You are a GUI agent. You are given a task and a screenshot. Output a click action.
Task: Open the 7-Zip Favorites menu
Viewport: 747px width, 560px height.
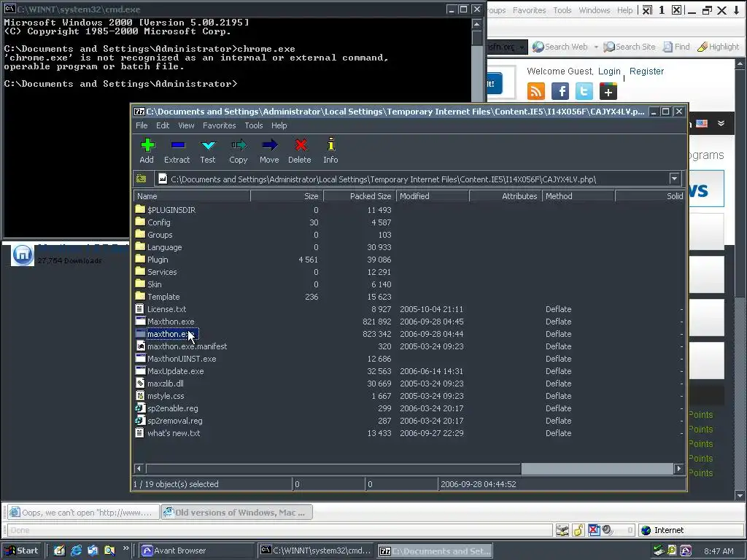point(219,125)
